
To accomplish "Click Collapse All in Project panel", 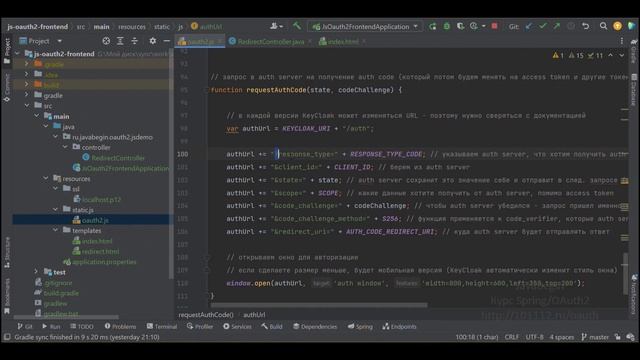I will point(134,41).
